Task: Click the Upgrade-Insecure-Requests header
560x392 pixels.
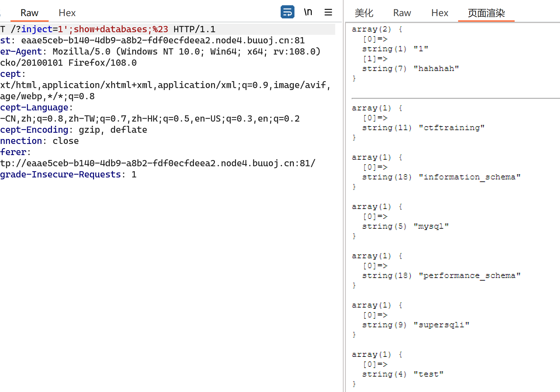Action: tap(68, 174)
